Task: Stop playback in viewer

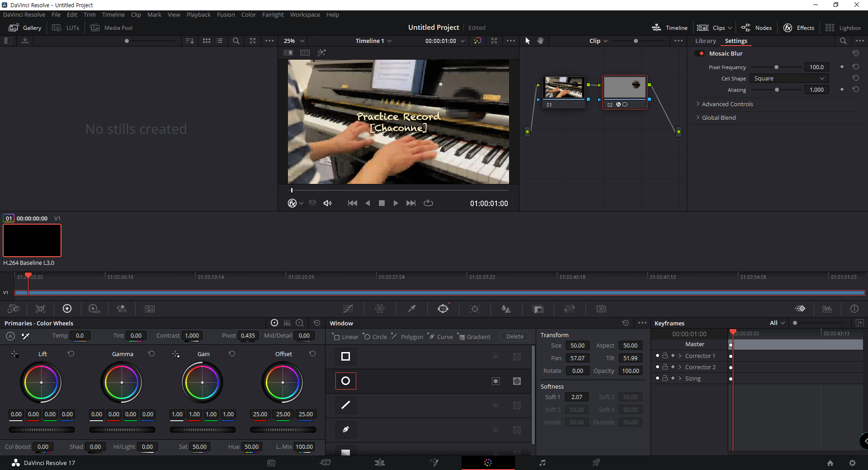Action: 382,203
